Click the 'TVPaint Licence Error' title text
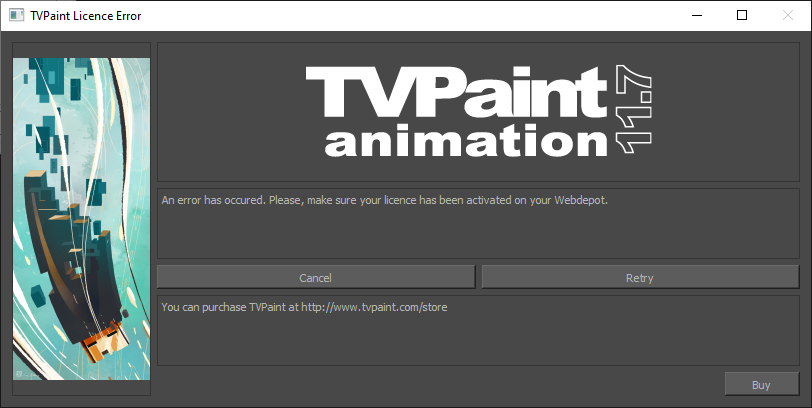Image resolution: width=812 pixels, height=408 pixels. point(86,16)
